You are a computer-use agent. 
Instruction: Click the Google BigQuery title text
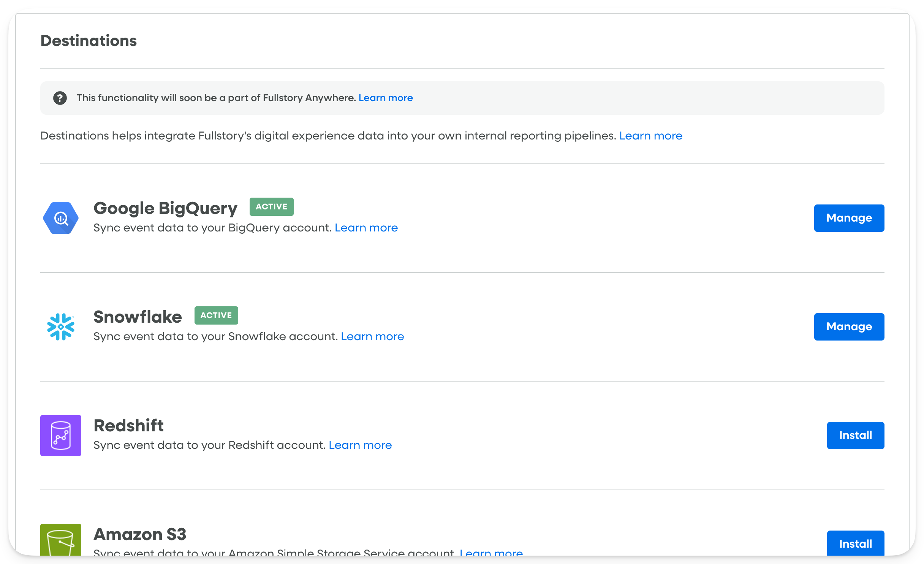165,208
